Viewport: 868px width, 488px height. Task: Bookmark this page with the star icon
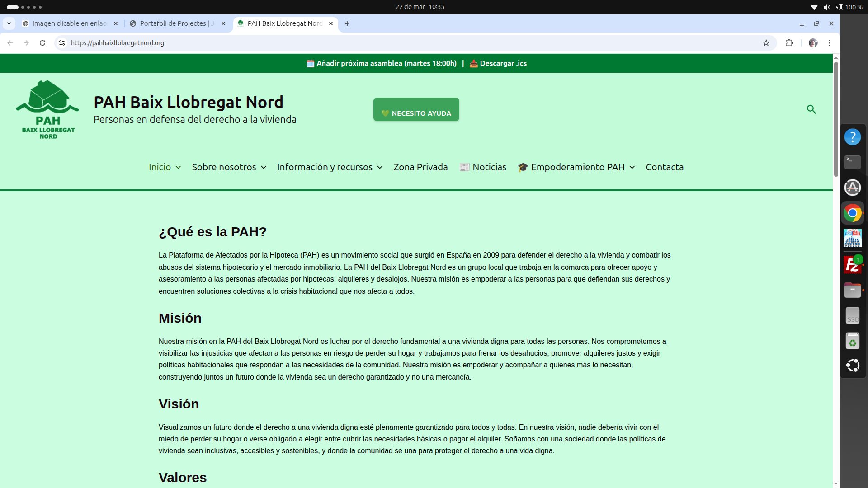(x=766, y=43)
